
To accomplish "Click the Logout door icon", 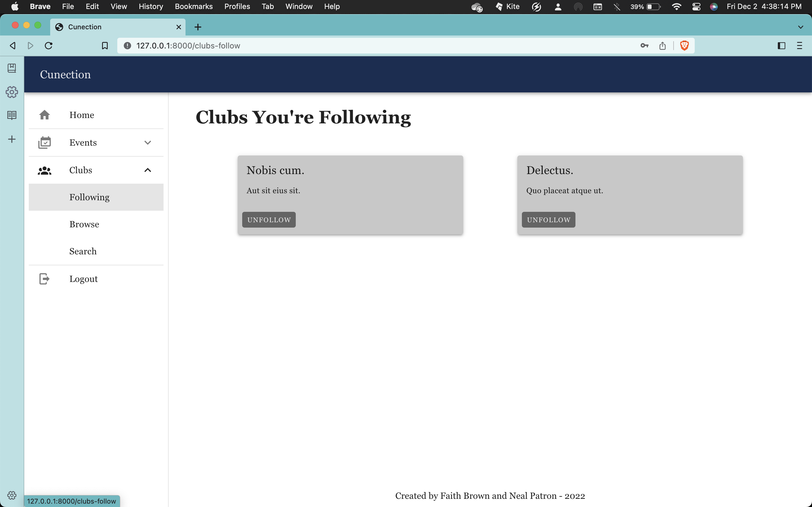I will tap(44, 279).
